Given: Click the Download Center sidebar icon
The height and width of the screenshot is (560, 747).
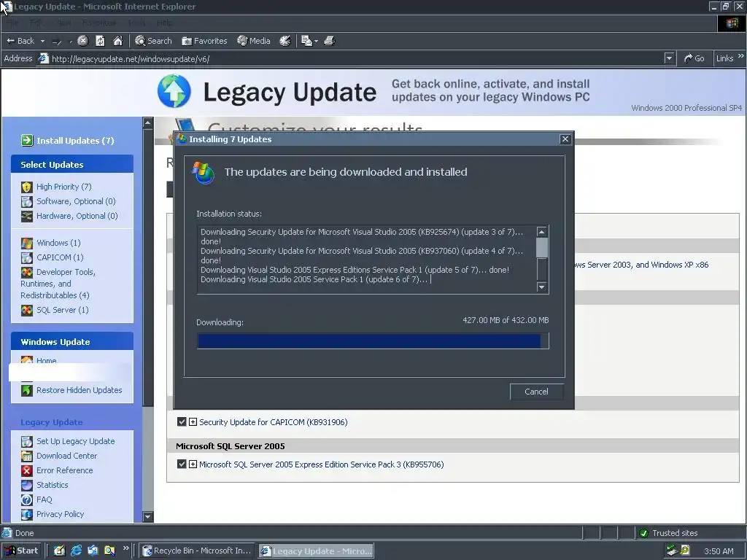Looking at the screenshot, I should click(x=27, y=456).
